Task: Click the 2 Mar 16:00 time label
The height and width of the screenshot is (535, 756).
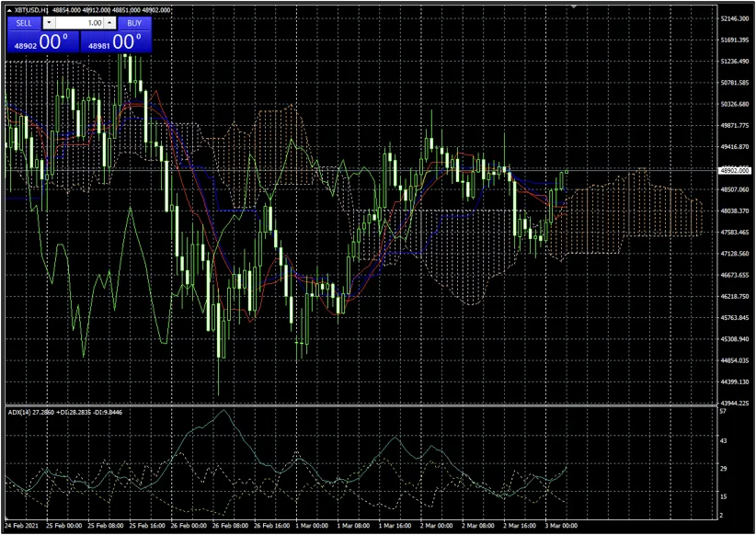Action: point(520,526)
